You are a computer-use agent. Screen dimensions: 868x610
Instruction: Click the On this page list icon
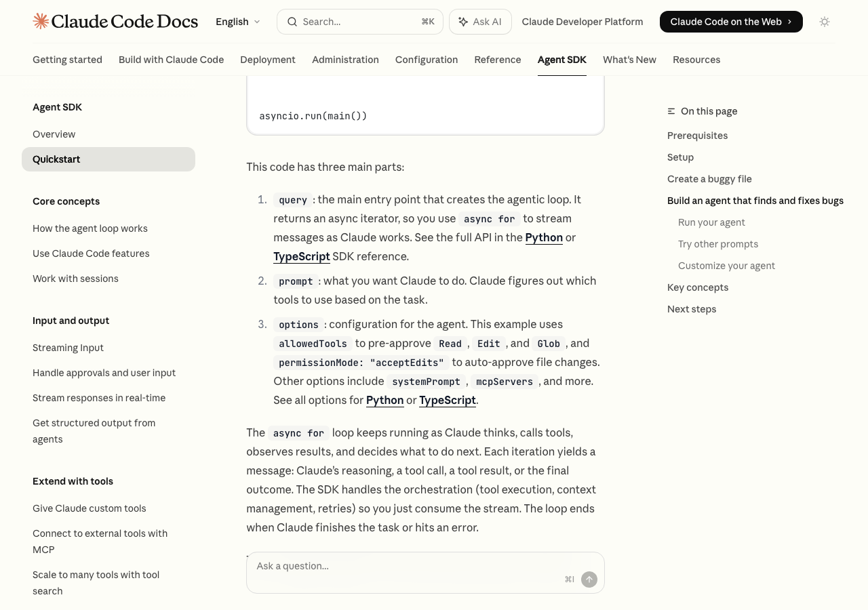click(671, 111)
